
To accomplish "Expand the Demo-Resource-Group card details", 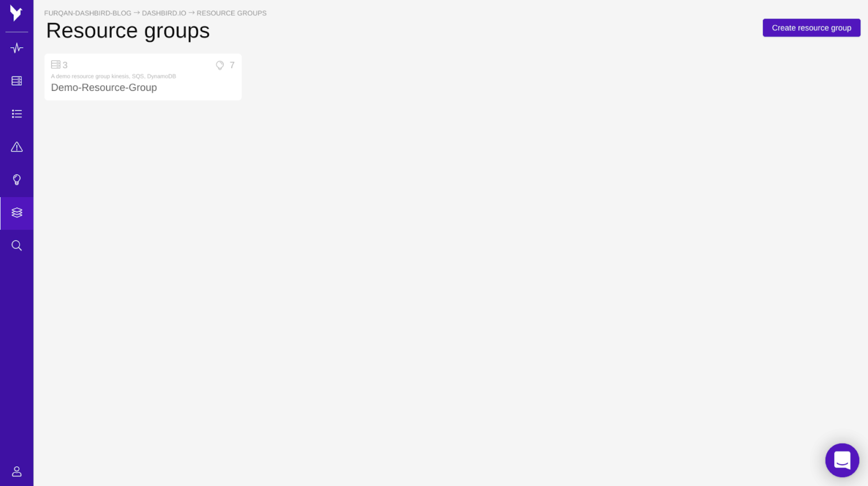I will (x=104, y=88).
